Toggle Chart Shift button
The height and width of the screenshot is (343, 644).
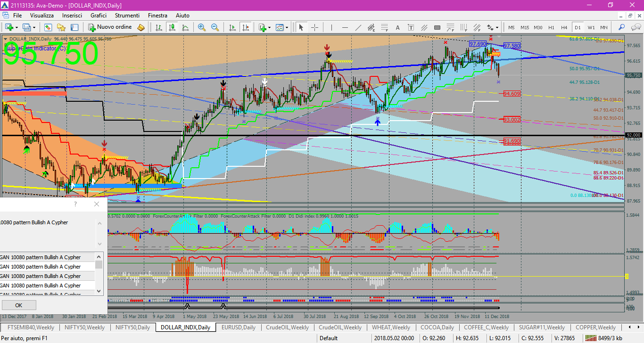point(245,27)
